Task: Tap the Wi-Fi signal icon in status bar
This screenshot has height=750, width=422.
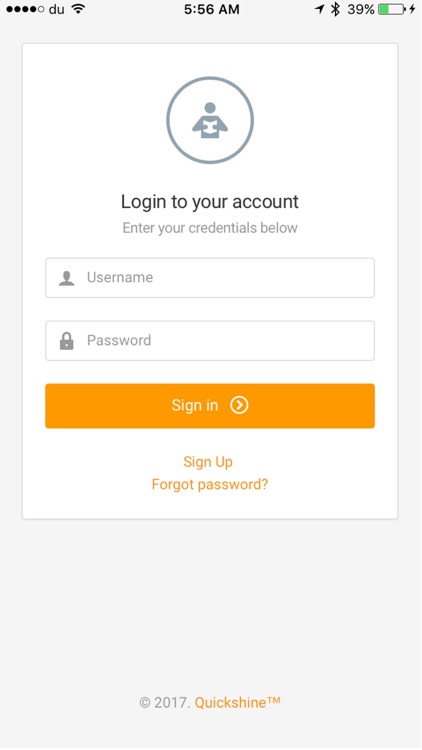Action: coord(78,9)
